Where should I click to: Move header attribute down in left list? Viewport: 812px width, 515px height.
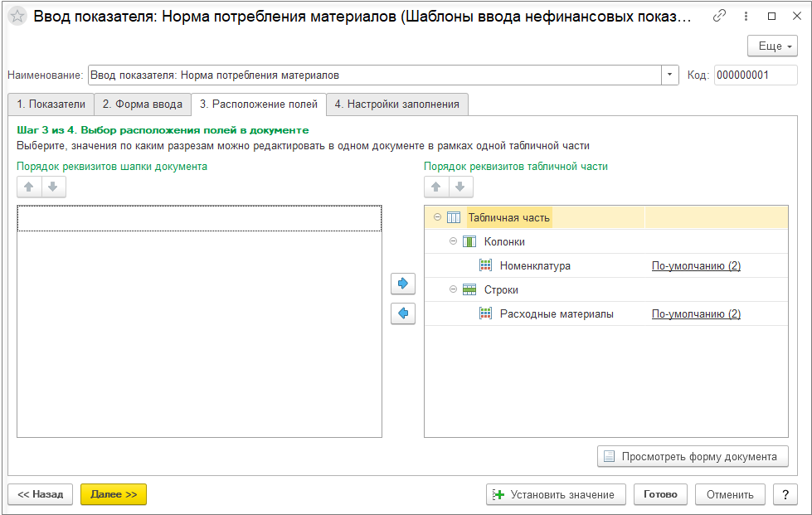point(53,187)
